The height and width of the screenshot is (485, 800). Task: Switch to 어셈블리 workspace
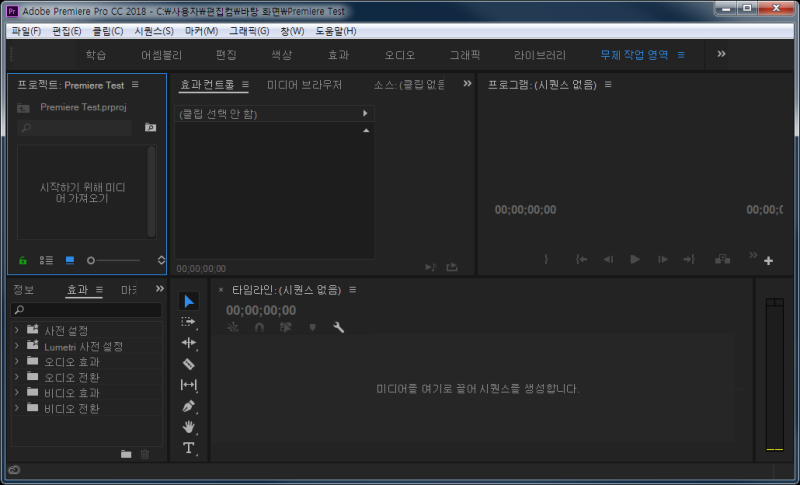click(161, 55)
